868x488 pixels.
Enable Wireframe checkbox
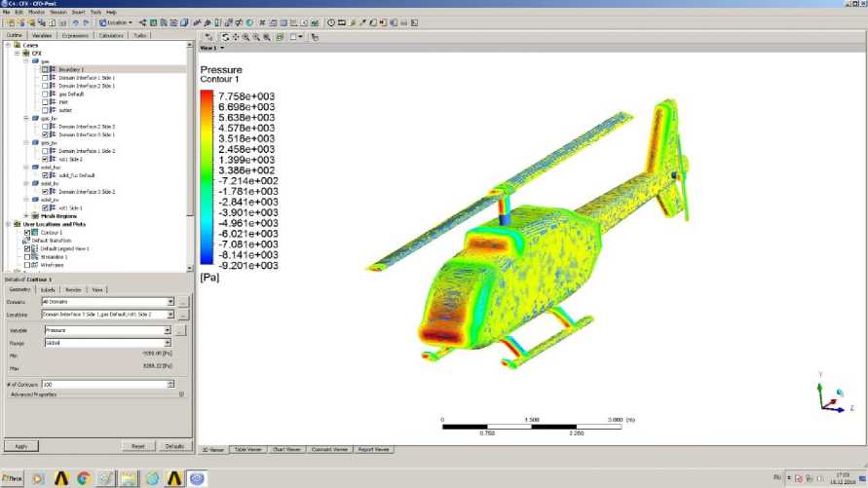27,265
